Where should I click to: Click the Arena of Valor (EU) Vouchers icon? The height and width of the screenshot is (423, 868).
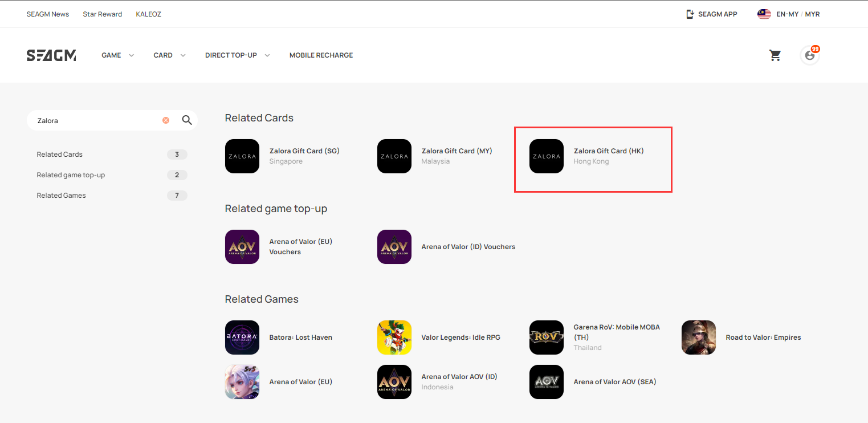click(x=242, y=247)
